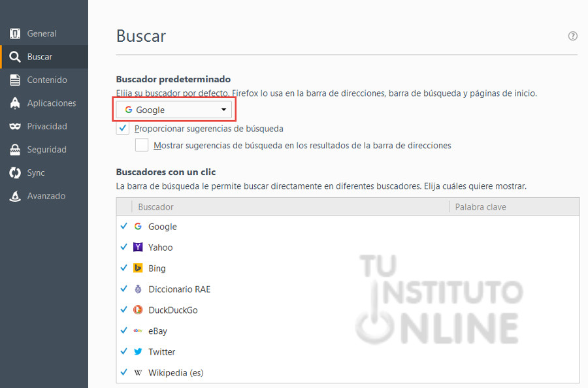This screenshot has width=588, height=388.
Task: Click the Privacidad mask icon
Action: pyautogui.click(x=14, y=126)
